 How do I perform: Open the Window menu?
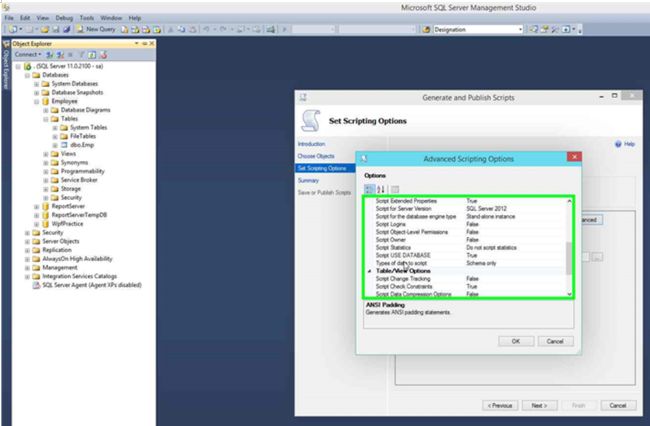(x=111, y=18)
